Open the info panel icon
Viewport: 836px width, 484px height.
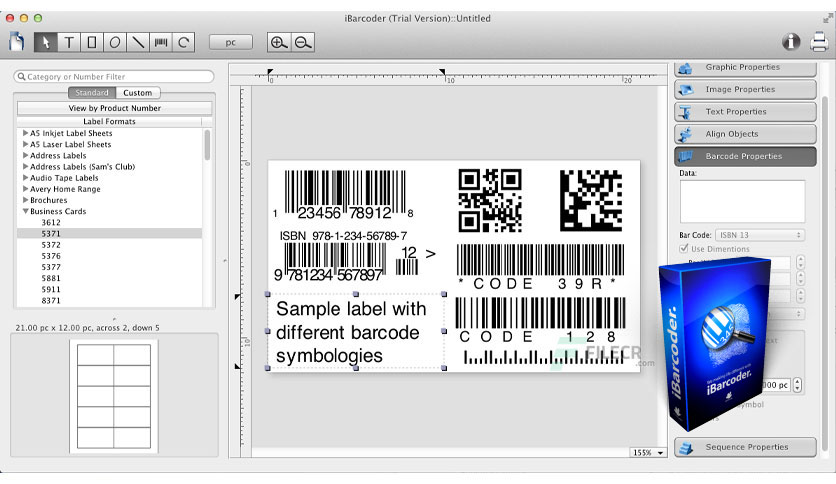tap(791, 42)
